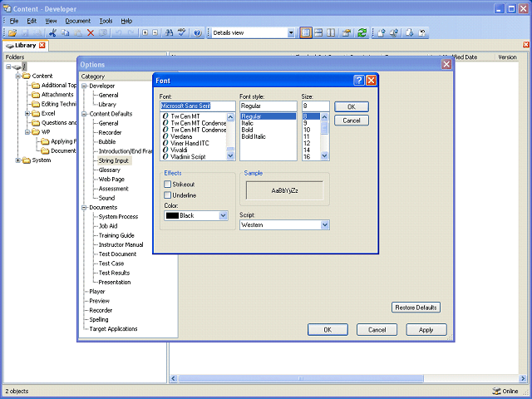Select Verdana in the font list
This screenshot has width=532, height=399.
click(x=181, y=136)
